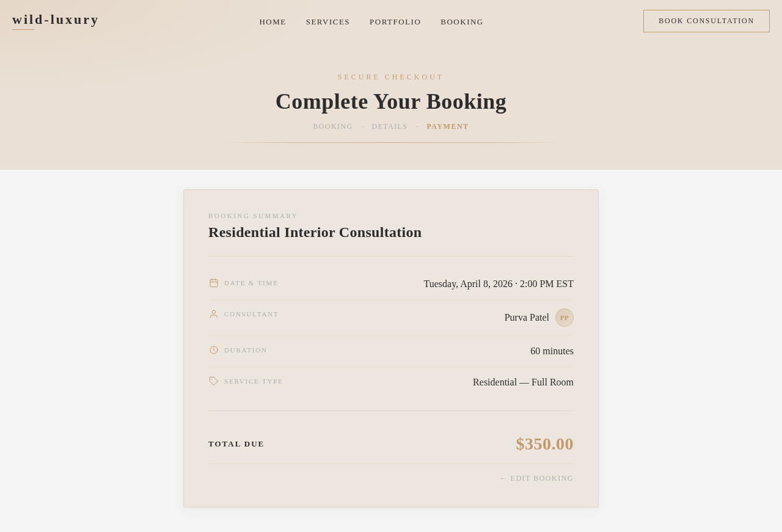Click the calendar icon next to Date & Time

coord(214,282)
